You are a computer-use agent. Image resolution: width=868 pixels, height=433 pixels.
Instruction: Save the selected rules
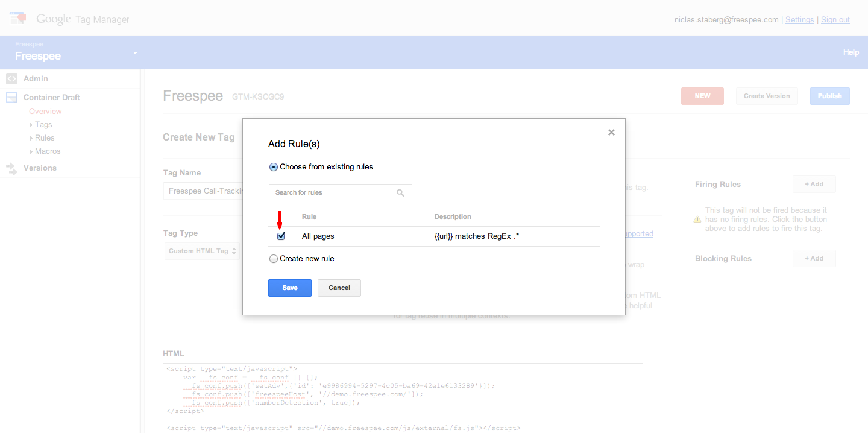(x=290, y=288)
